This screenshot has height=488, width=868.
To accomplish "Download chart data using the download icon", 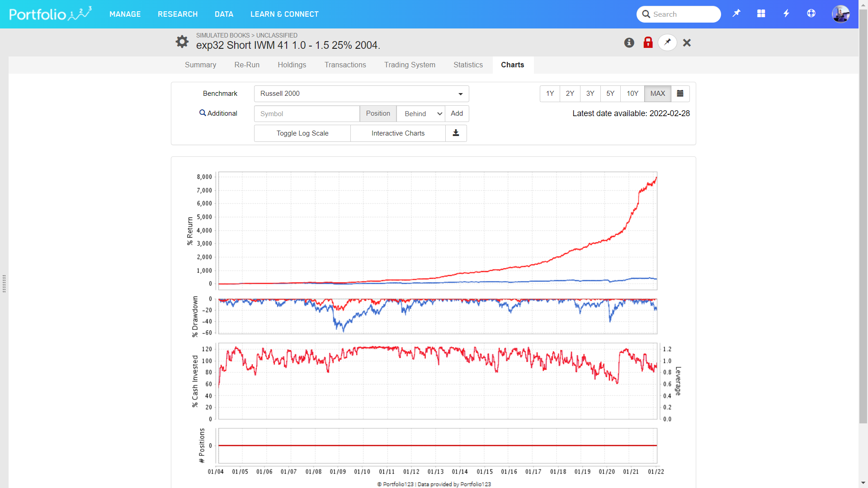I will (x=456, y=133).
